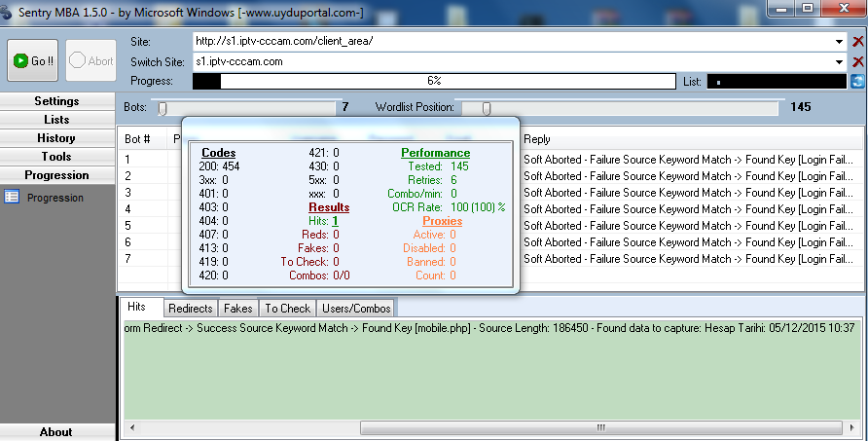
Task: Switch to the To Check tab
Action: click(x=288, y=308)
